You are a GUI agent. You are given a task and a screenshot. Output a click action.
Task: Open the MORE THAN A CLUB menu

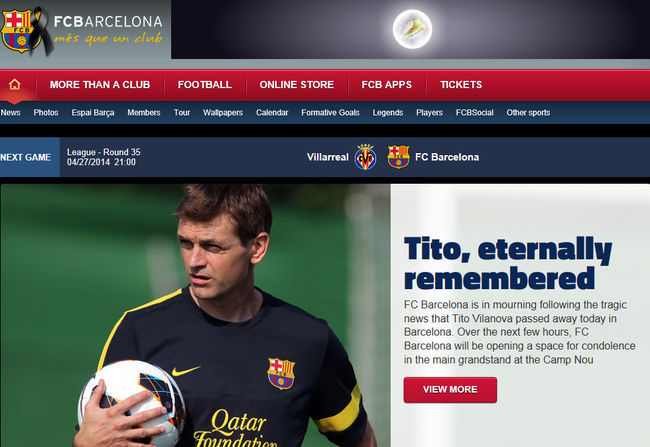100,85
